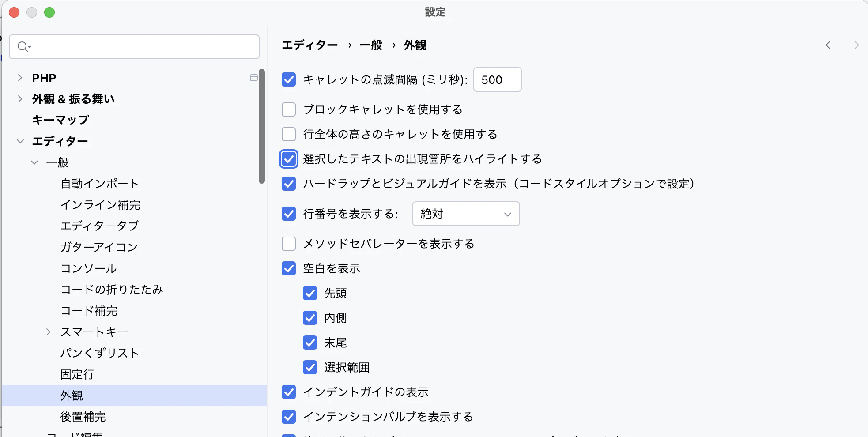The width and height of the screenshot is (868, 437).
Task: Uncheck the 末尾 whitespace option
Action: tap(310, 343)
